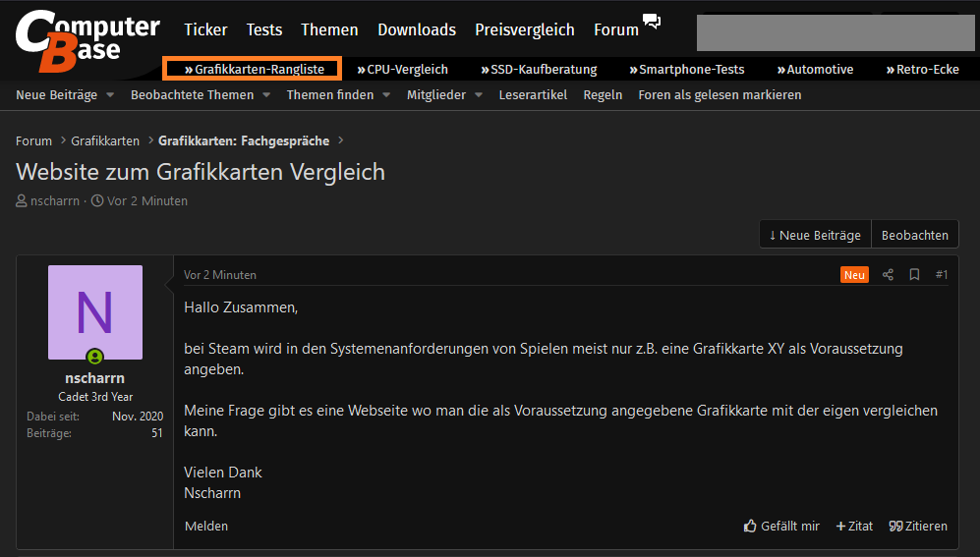The image size is (980, 557).
Task: Click Foren als gelesen markieren
Action: pyautogui.click(x=720, y=95)
